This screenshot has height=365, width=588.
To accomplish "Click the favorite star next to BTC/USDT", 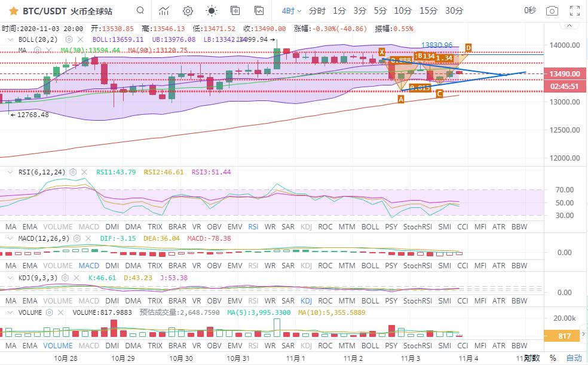I will 13,11.
